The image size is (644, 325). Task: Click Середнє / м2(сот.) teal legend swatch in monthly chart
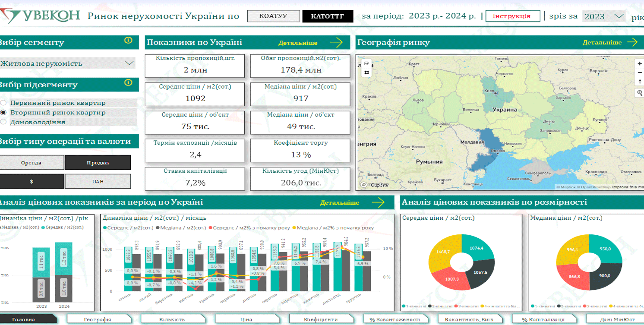tap(105, 228)
